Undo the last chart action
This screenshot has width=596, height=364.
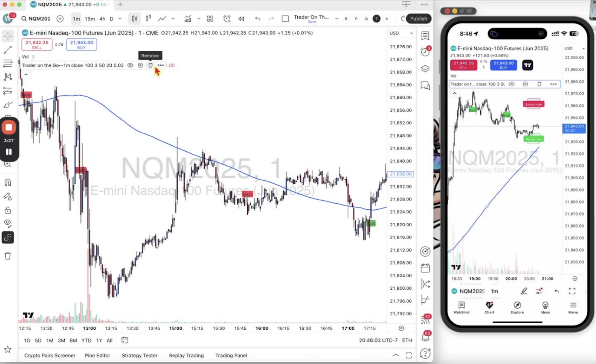click(x=258, y=19)
